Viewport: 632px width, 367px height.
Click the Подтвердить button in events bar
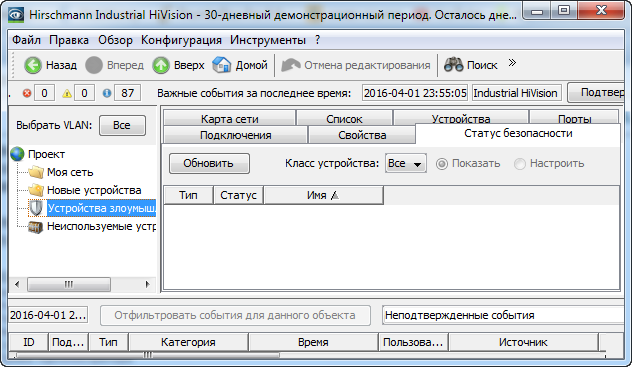tap(597, 93)
